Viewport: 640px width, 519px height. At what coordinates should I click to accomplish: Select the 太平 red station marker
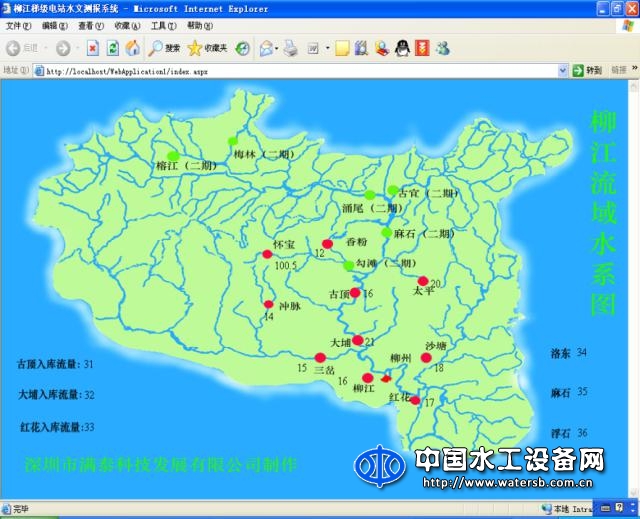[x=423, y=281]
